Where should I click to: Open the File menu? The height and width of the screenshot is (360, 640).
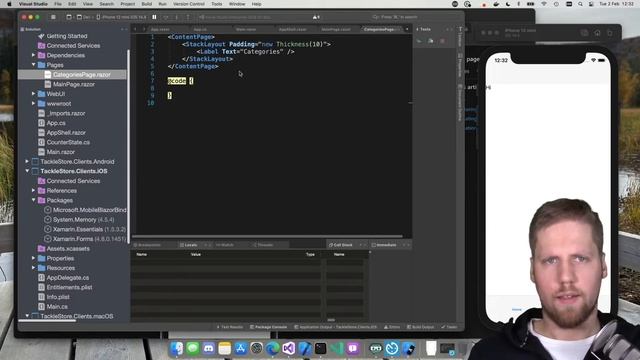(58, 4)
